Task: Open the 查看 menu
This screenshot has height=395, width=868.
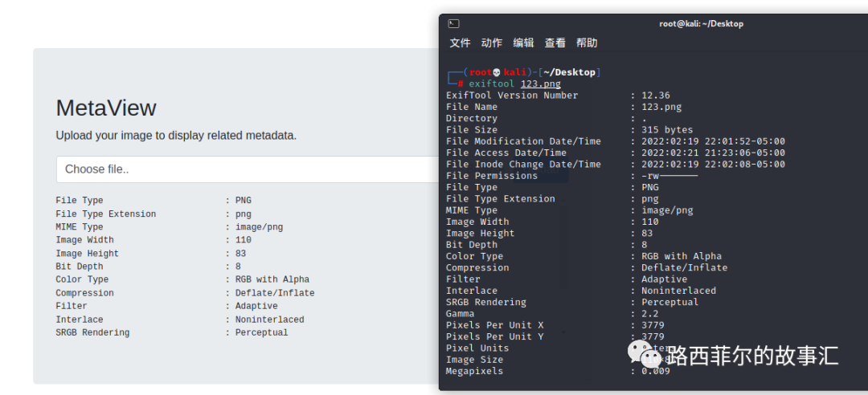Action: click(x=555, y=43)
